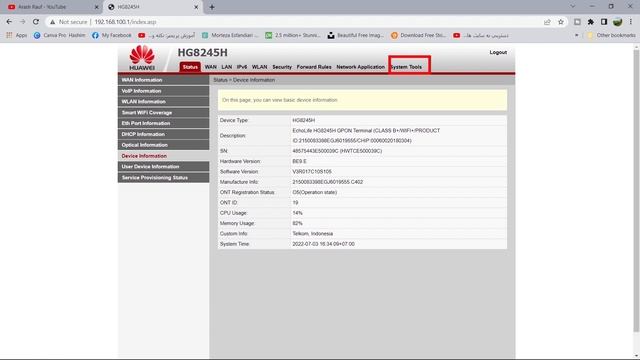
Task: Open the Network Application tab
Action: pyautogui.click(x=360, y=67)
